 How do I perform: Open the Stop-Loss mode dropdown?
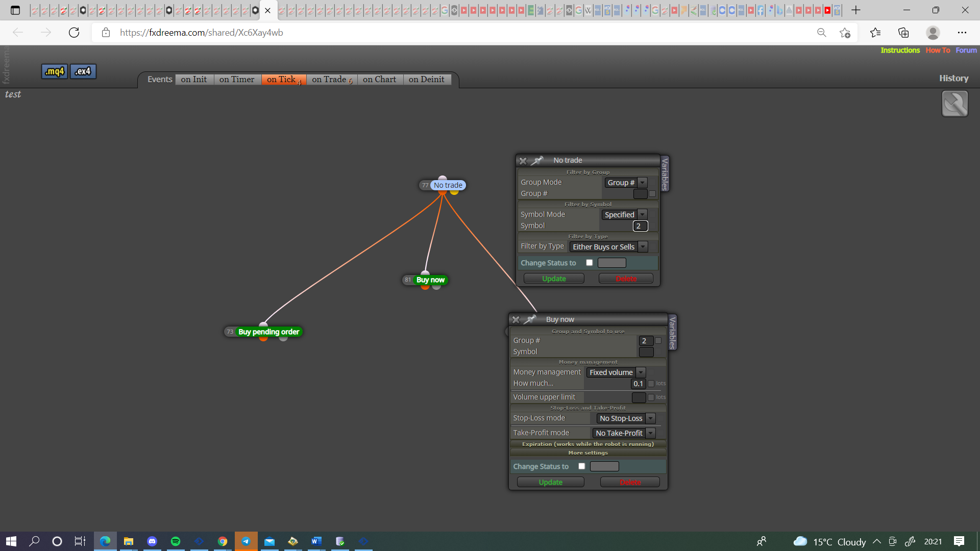point(626,418)
